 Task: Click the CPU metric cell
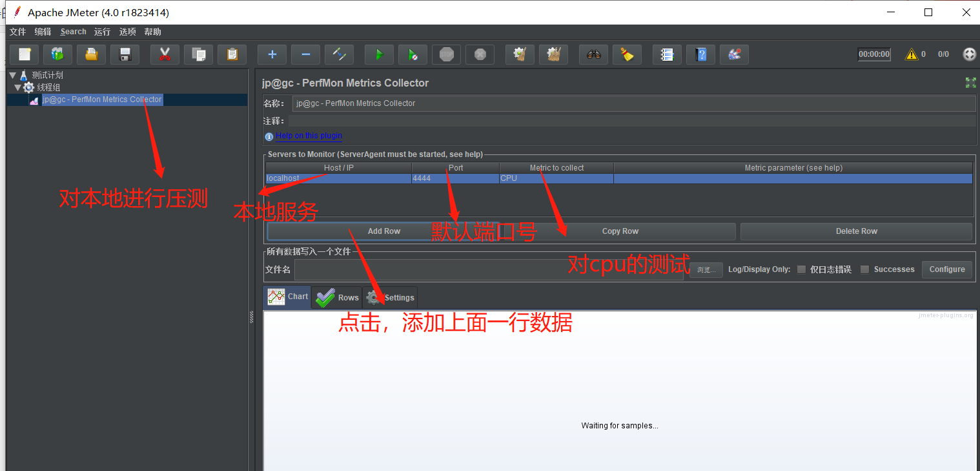[556, 178]
